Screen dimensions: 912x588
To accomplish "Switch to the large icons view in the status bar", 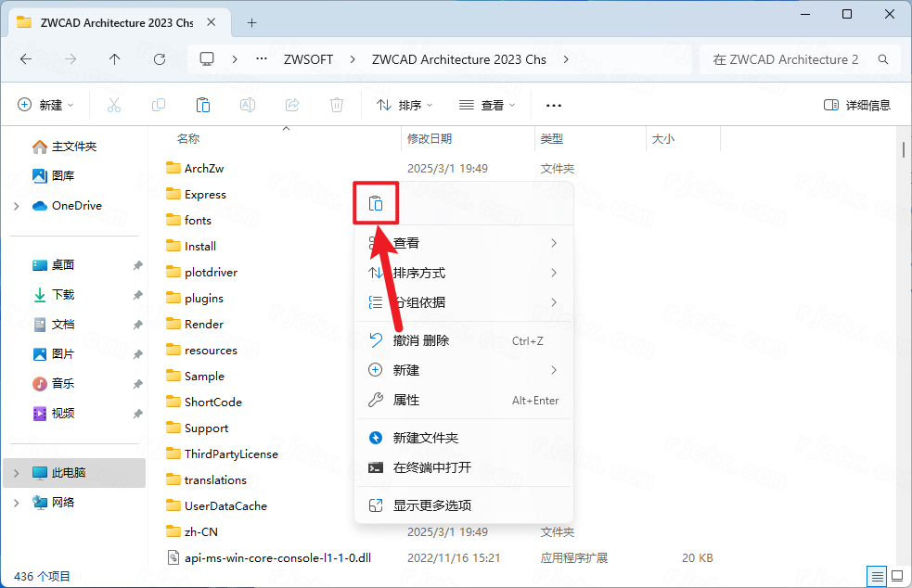I will pos(895,576).
